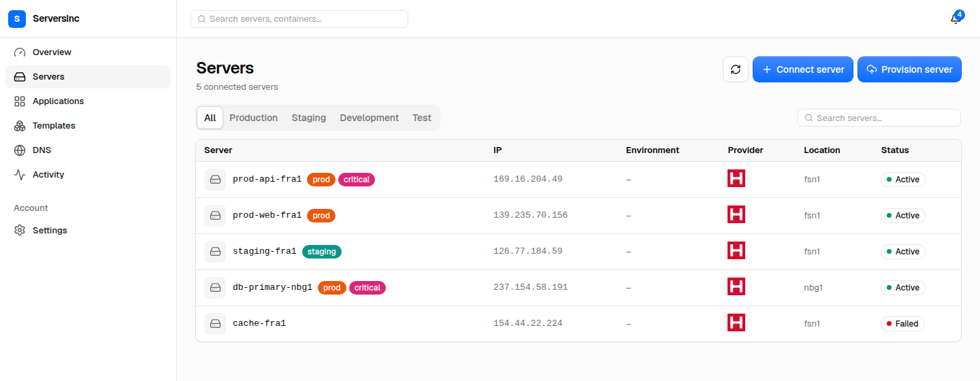Switch to the Development filter tab
The height and width of the screenshot is (381, 980).
coord(369,118)
